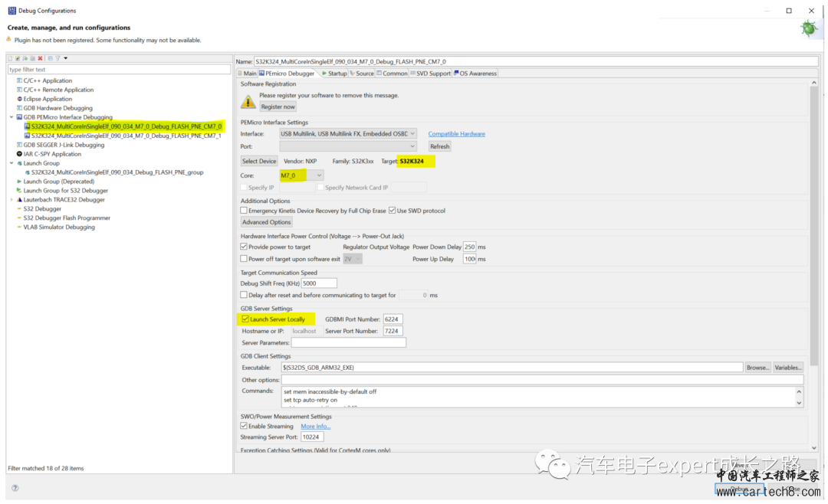
Task: Click the S32 Debugger Flash Programmer icon
Action: (x=19, y=218)
